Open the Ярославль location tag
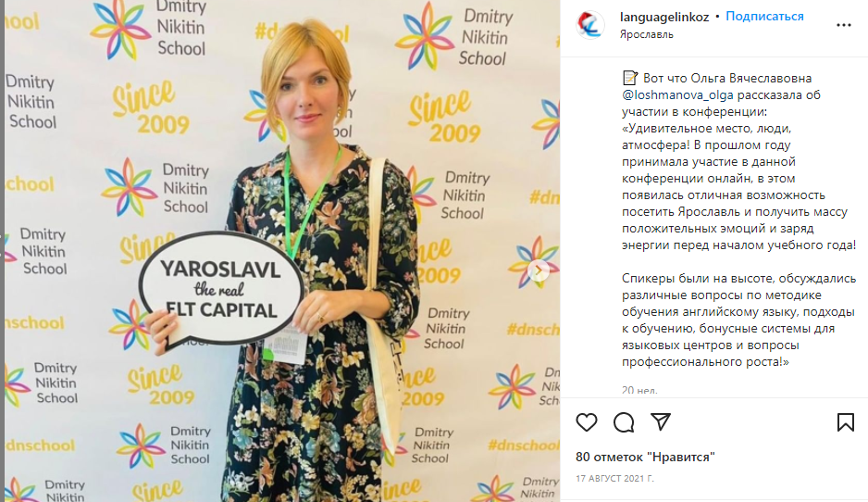Viewport: 868px width, 502px height. coord(647,34)
